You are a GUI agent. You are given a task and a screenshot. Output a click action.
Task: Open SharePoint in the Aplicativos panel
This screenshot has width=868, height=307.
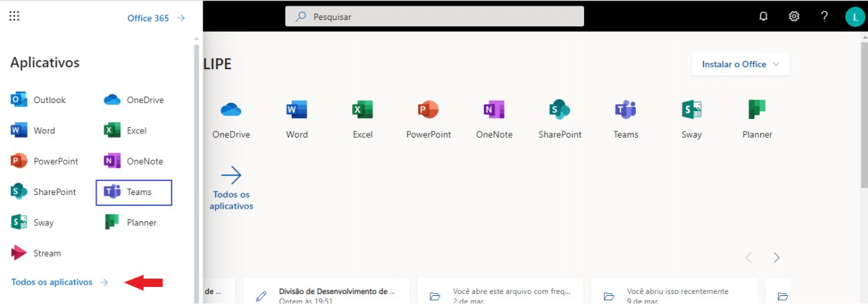click(x=44, y=192)
